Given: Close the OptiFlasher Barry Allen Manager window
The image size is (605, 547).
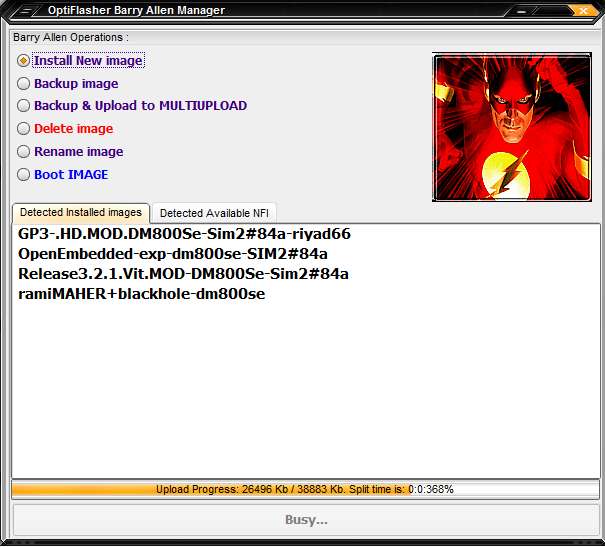Looking at the screenshot, I should point(583,11).
